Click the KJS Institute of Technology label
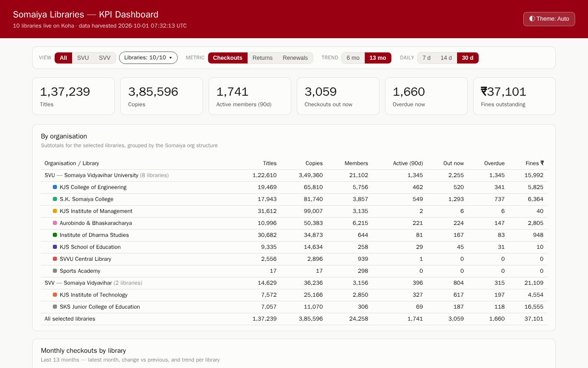 coord(94,295)
